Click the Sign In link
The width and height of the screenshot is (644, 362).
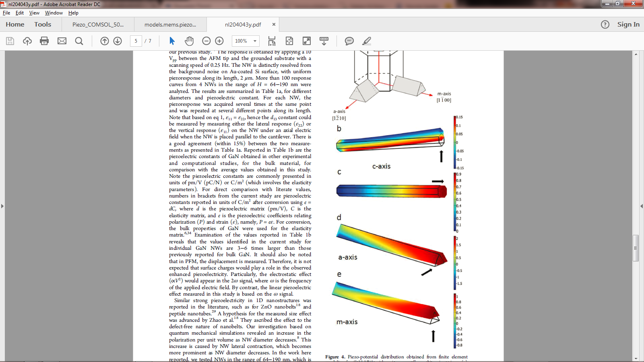tap(628, 25)
